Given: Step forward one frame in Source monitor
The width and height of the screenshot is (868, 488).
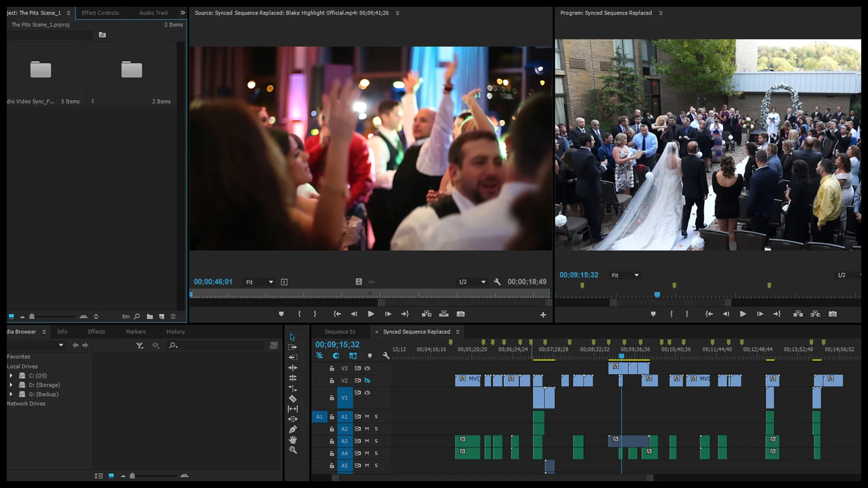Looking at the screenshot, I should (x=388, y=314).
